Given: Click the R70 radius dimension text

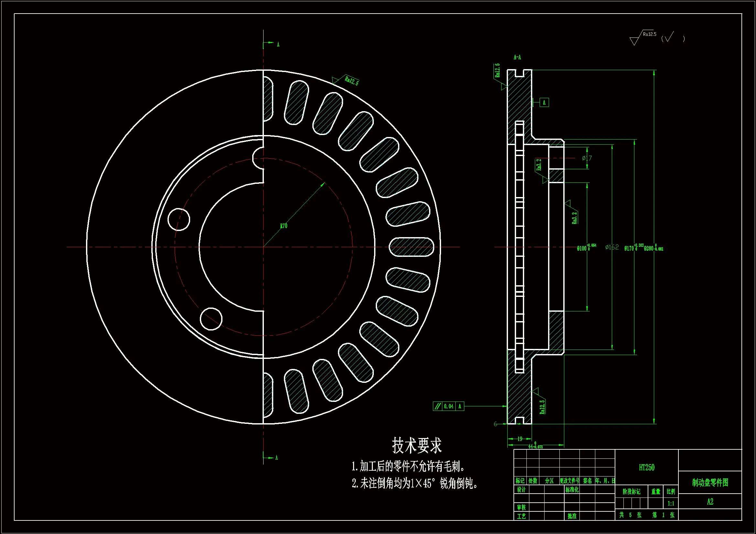Looking at the screenshot, I should 284,226.
